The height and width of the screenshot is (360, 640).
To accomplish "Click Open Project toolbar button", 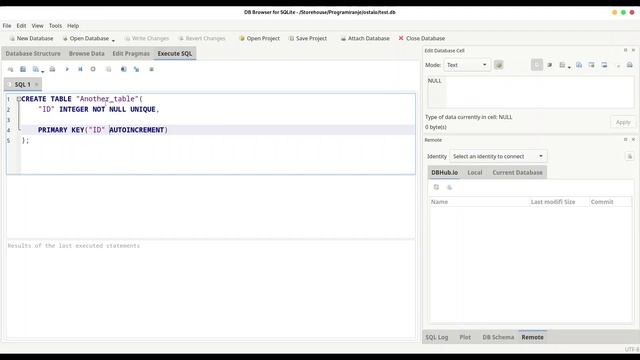I will (259, 38).
